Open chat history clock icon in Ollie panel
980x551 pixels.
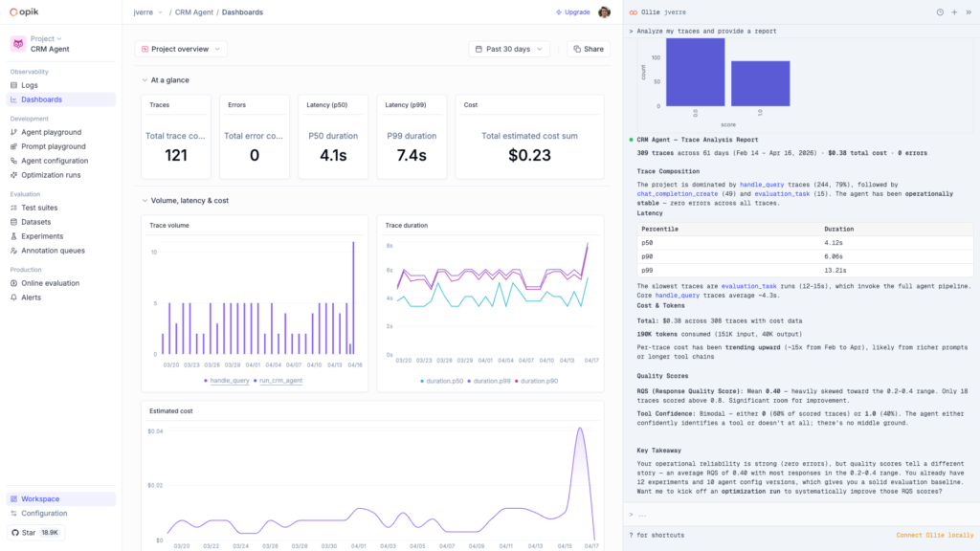940,12
